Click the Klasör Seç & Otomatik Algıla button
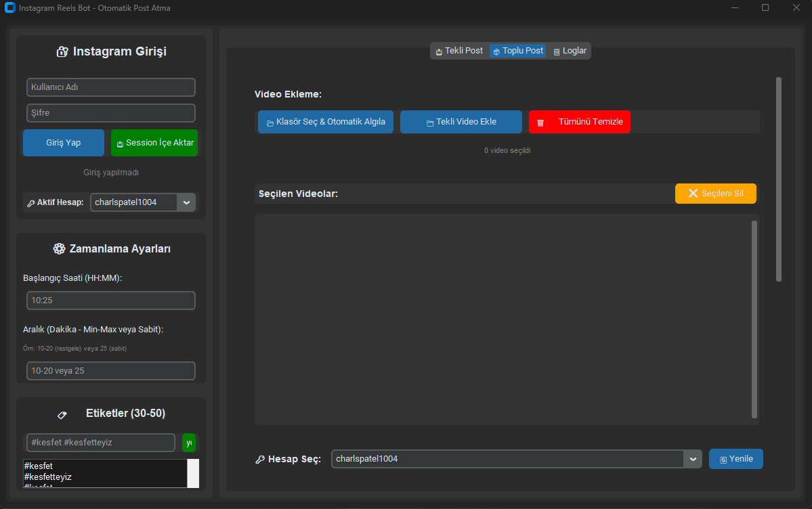The width and height of the screenshot is (812, 509). pos(325,122)
